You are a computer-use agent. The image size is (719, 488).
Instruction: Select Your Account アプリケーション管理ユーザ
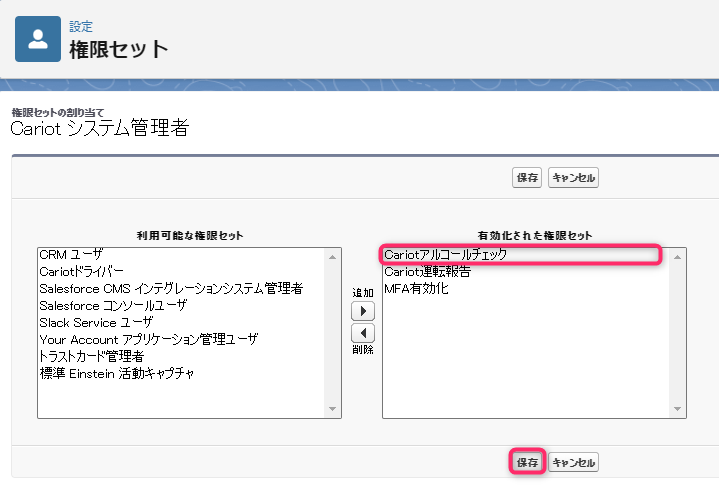click(x=181, y=339)
